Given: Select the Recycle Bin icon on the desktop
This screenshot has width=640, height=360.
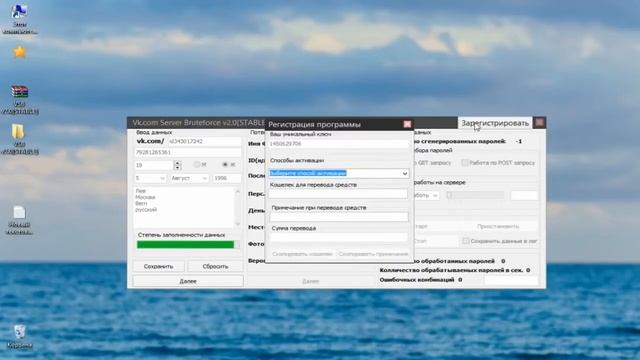Looking at the screenshot, I should 19,332.
